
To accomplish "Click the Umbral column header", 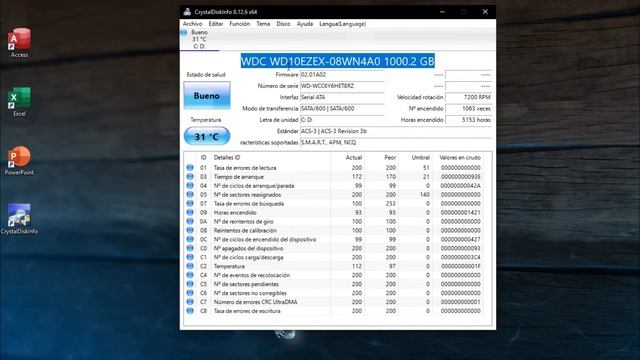I will click(x=420, y=158).
